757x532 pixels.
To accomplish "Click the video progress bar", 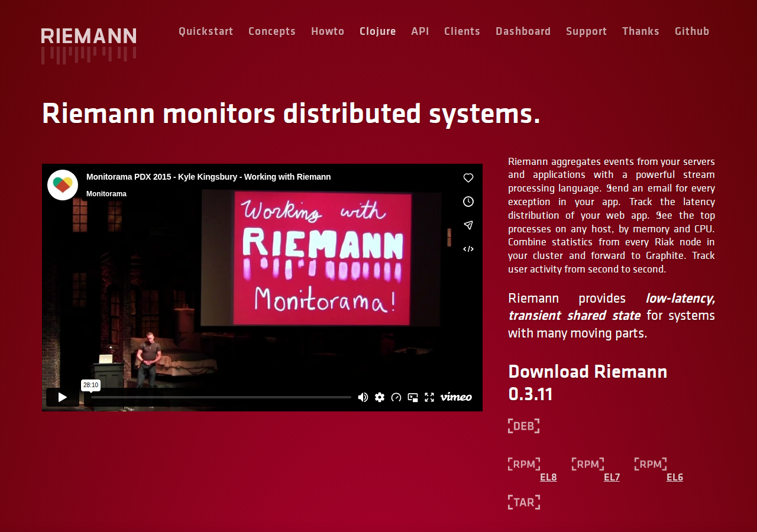I will coord(218,397).
